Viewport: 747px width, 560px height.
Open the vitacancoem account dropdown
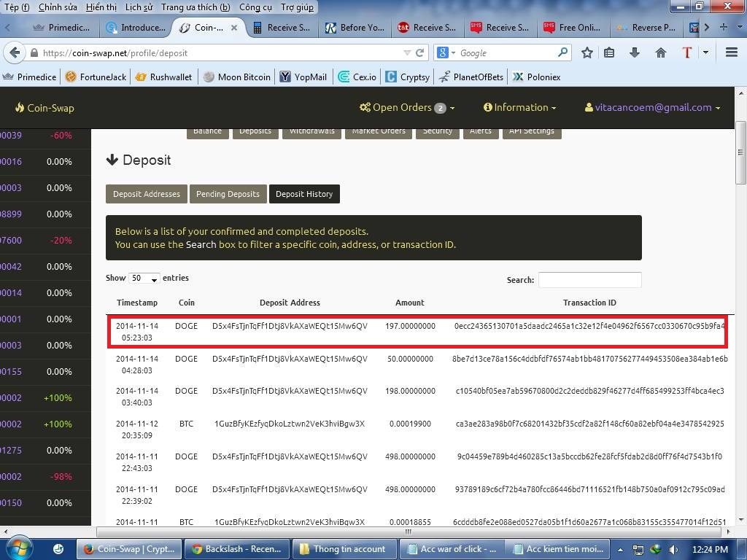pos(652,107)
